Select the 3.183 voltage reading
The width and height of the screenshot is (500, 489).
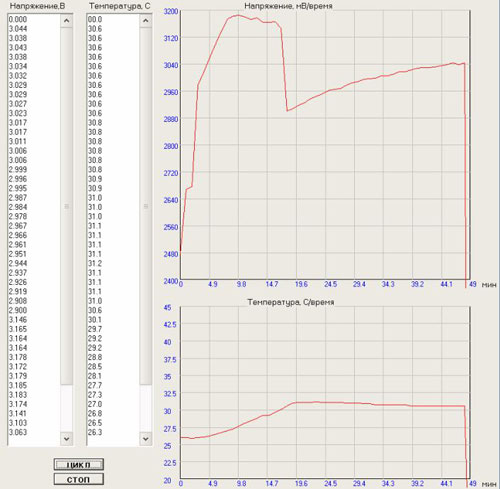(x=18, y=394)
